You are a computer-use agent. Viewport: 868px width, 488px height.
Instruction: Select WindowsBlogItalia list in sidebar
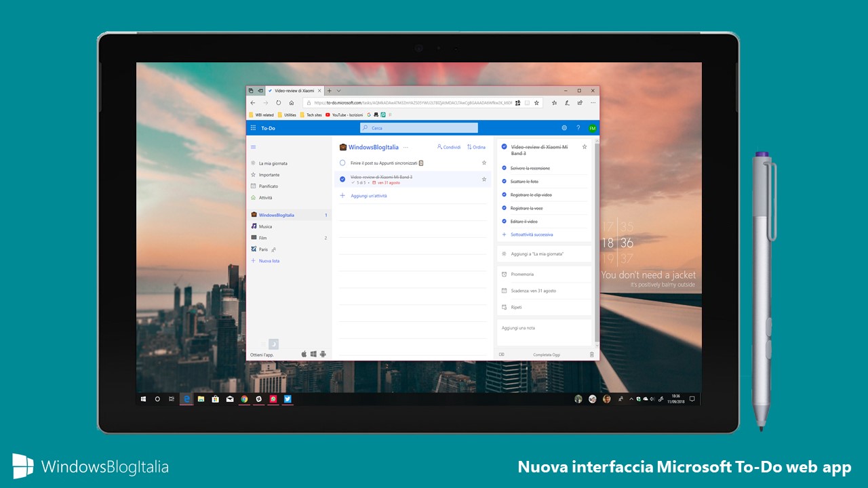[x=289, y=215]
